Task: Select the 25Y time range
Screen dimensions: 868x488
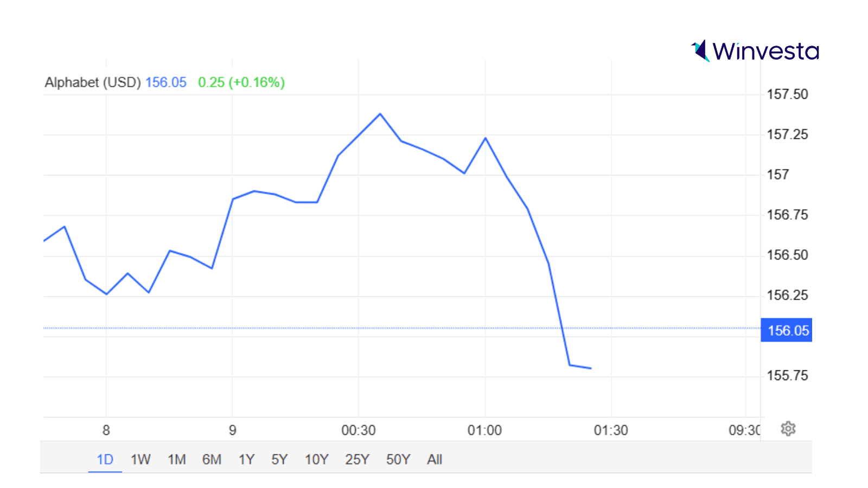Action: (357, 460)
